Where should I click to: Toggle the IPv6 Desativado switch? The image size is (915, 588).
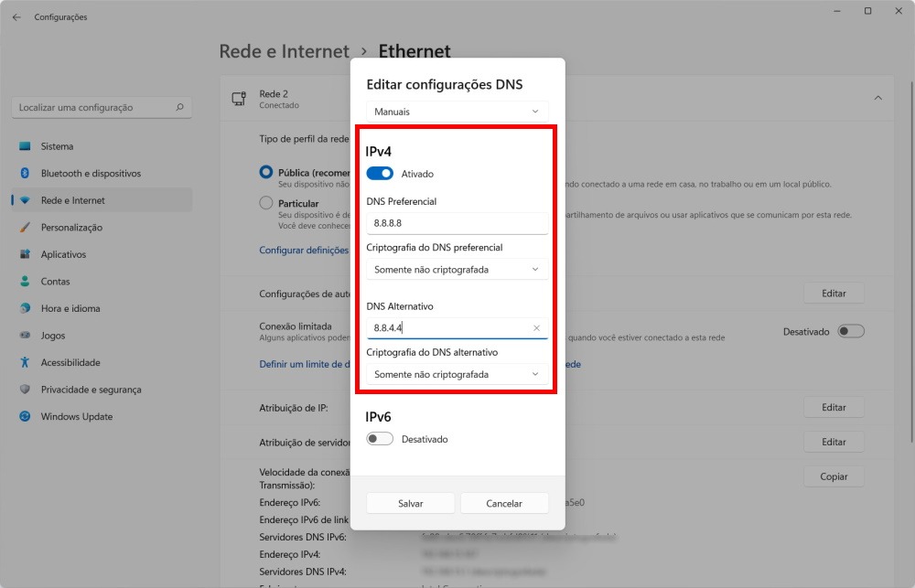coord(380,439)
